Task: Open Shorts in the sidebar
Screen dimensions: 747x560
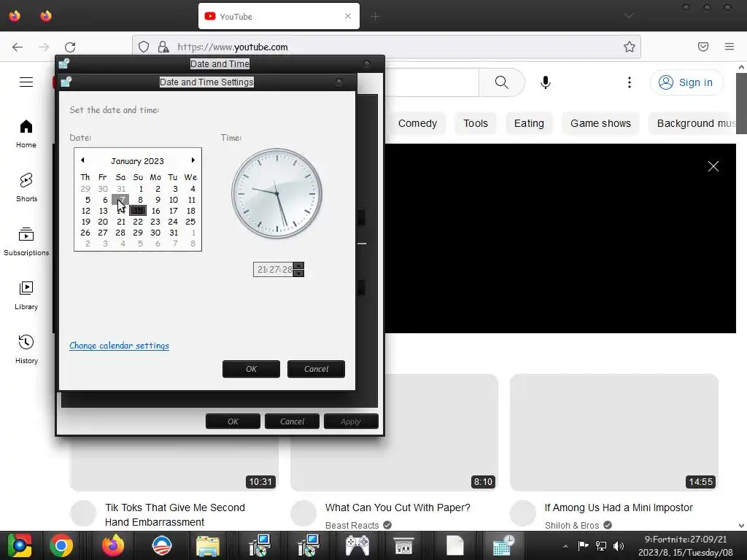Action: 26,187
